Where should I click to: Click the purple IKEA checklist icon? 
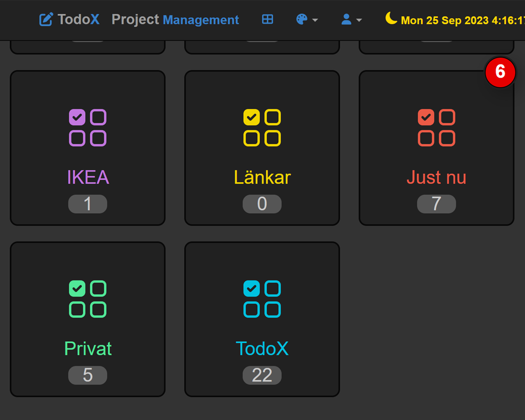[x=88, y=128]
